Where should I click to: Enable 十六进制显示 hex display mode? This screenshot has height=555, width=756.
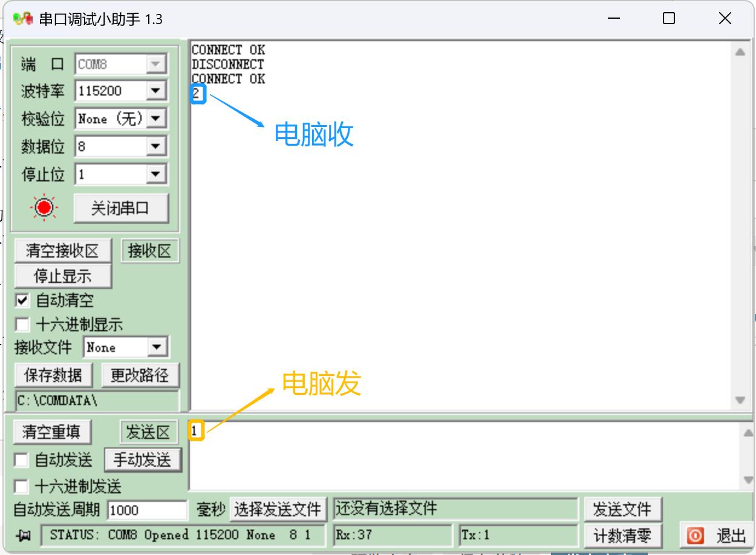pos(24,325)
